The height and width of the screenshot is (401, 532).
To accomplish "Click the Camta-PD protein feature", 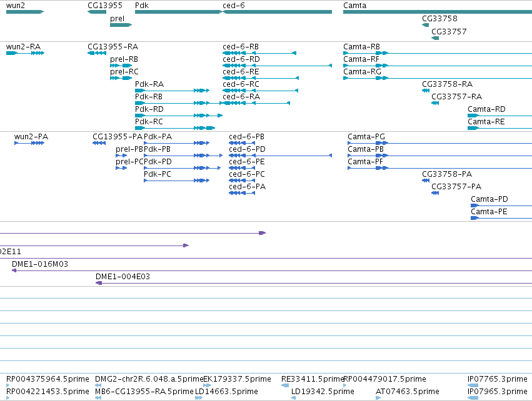I will click(501, 205).
